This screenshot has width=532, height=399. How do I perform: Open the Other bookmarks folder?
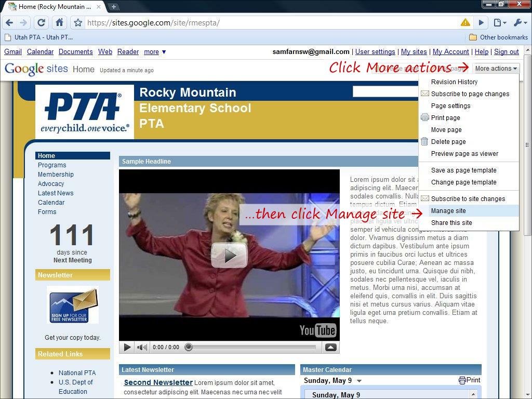coord(498,37)
